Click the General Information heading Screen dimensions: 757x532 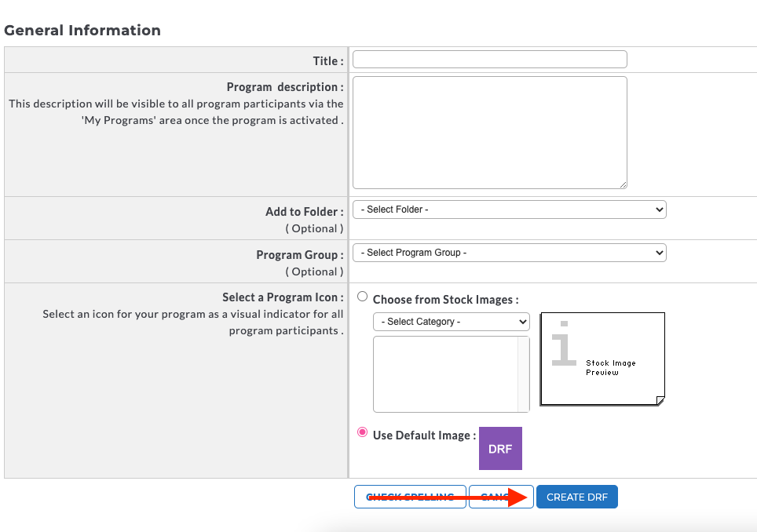[x=82, y=31]
